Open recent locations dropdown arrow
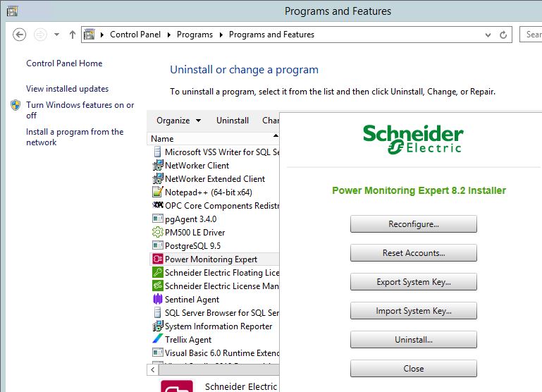The width and height of the screenshot is (542, 392). tap(56, 35)
